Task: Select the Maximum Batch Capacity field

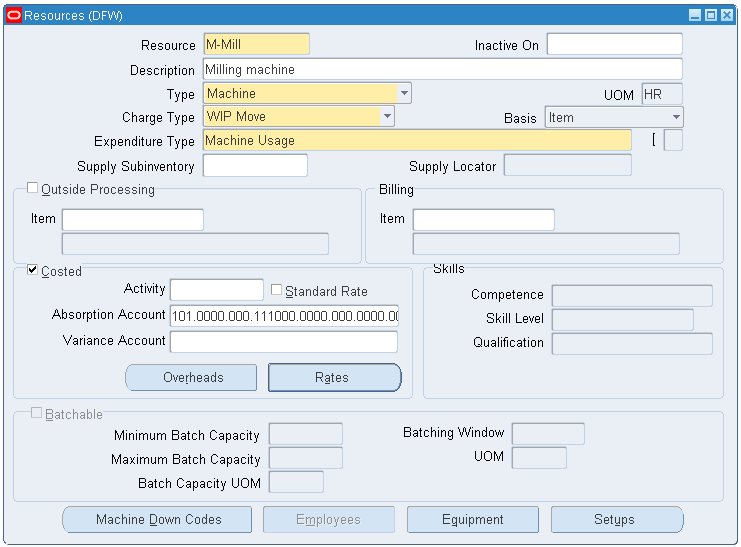Action: pyautogui.click(x=306, y=458)
